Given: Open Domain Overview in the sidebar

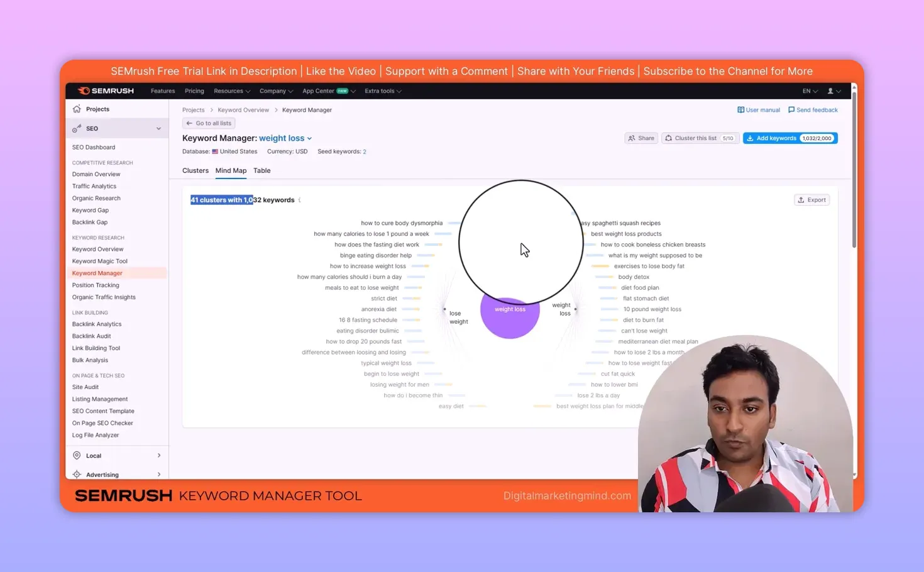Looking at the screenshot, I should (x=96, y=174).
